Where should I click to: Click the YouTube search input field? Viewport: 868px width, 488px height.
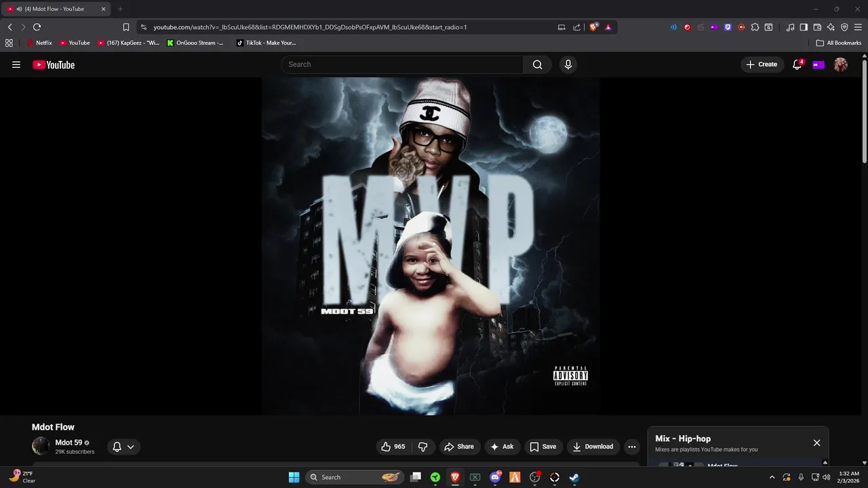coord(402,64)
